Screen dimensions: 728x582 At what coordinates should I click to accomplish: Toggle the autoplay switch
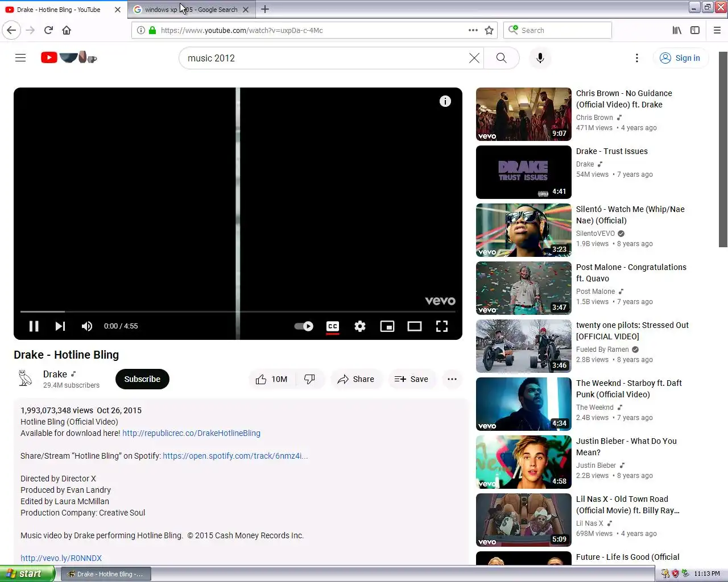pos(304,326)
